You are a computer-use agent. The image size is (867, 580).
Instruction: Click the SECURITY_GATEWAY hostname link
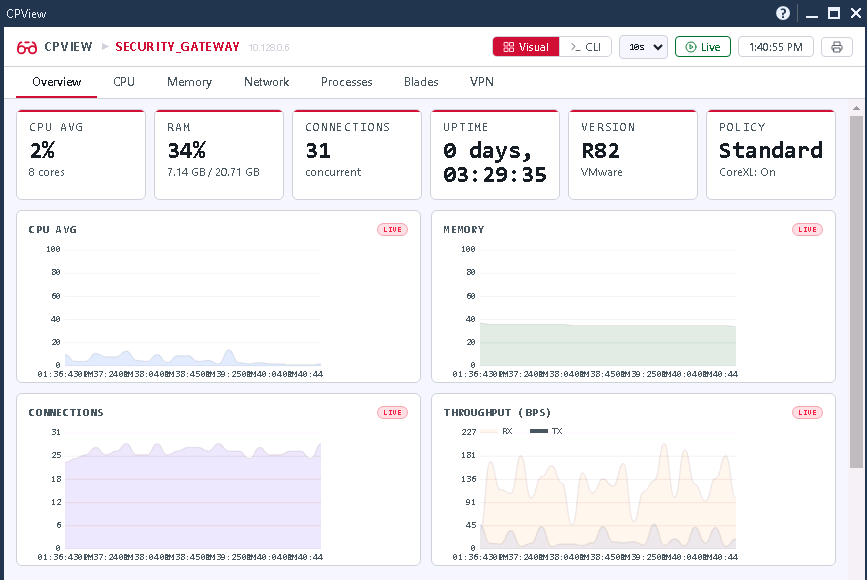177,47
